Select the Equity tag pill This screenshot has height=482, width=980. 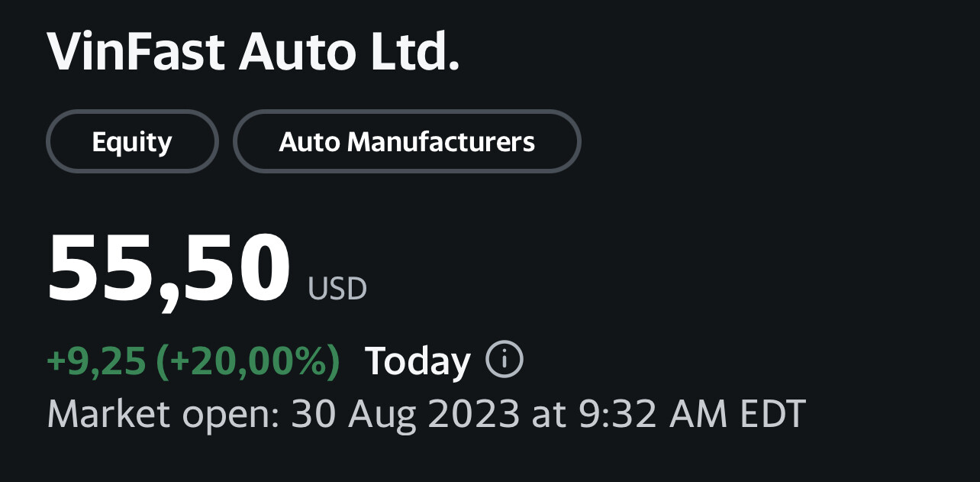pos(132,142)
